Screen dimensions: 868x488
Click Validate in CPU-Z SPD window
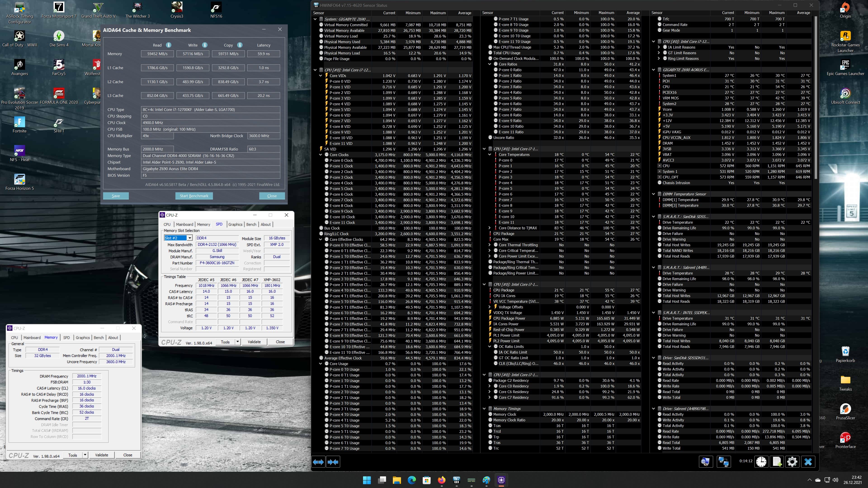click(254, 342)
